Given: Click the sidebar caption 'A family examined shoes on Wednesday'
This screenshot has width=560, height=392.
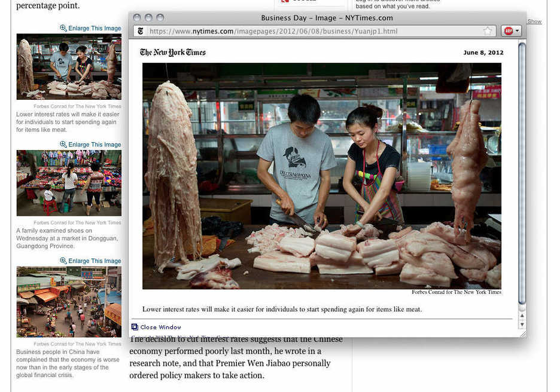Looking at the screenshot, I should [x=67, y=238].
